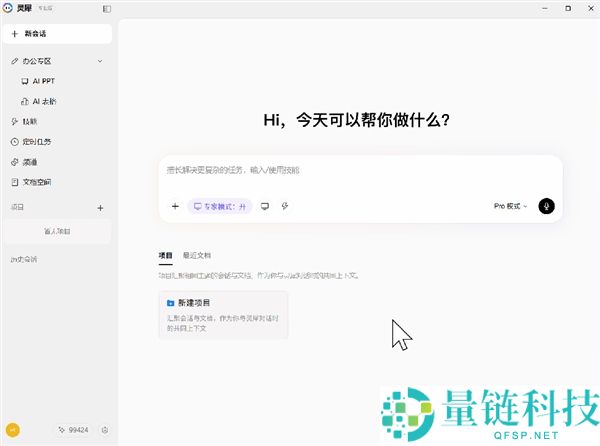Collapse the 办公专区 section chevron
Viewport: 600px width, 446px height.
100,61
